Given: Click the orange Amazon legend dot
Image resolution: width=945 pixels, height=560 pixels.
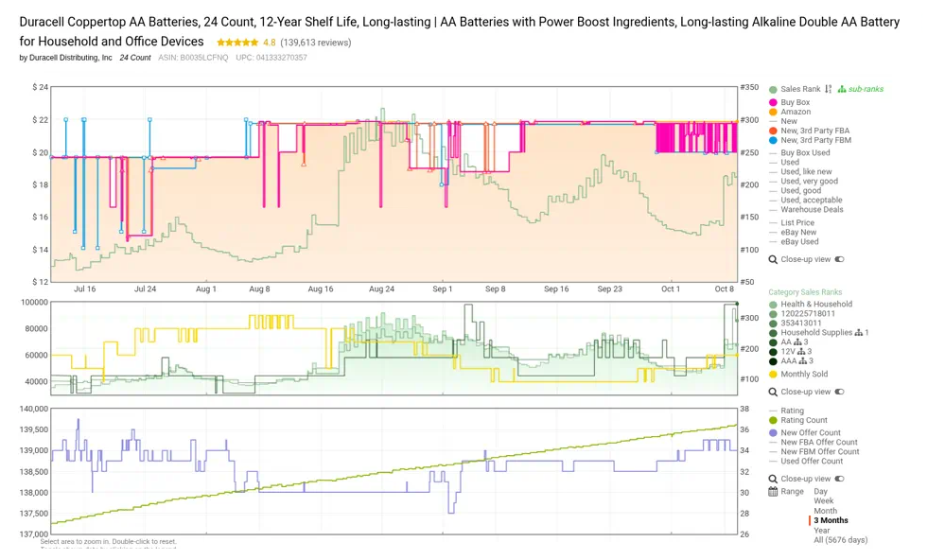Looking at the screenshot, I should point(773,113).
